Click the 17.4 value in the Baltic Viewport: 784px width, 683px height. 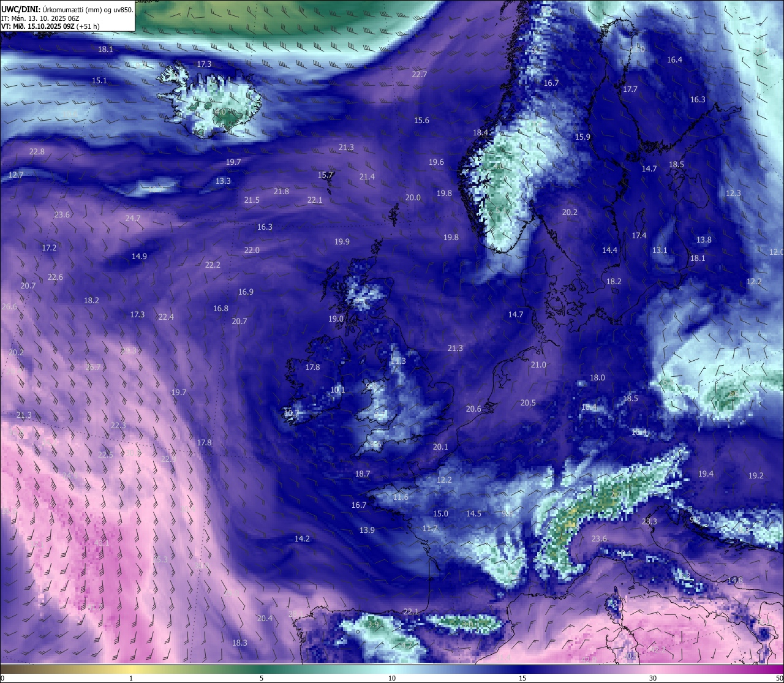(639, 236)
